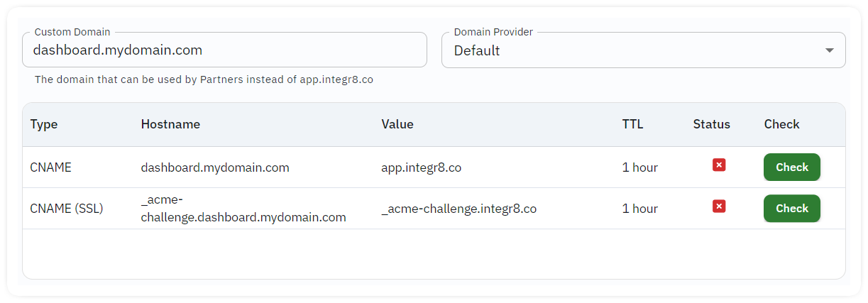This screenshot has width=868, height=303.
Task: Click the Status column header
Action: 712,124
